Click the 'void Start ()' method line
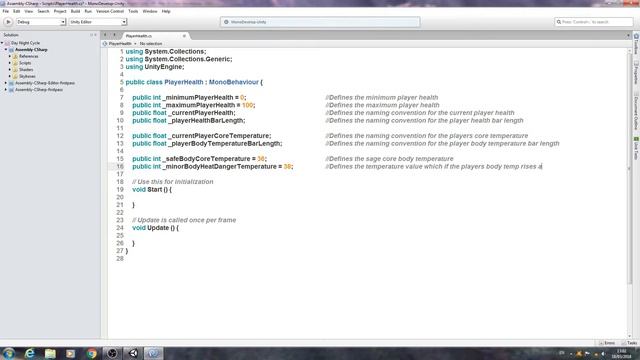The width and height of the screenshot is (640, 360). click(152, 189)
